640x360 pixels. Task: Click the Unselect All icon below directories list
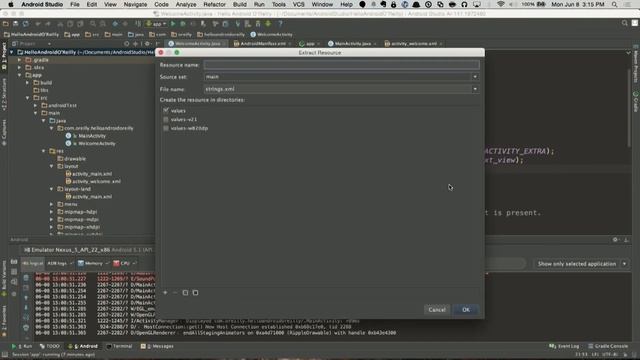[x=196, y=293]
